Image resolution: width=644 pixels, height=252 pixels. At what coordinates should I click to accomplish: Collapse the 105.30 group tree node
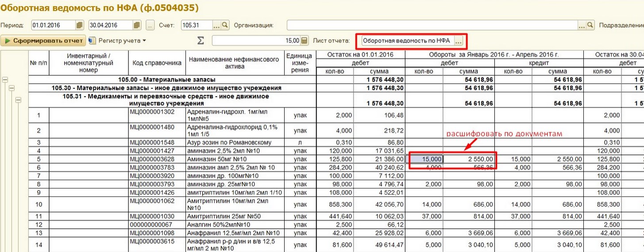coord(12,88)
